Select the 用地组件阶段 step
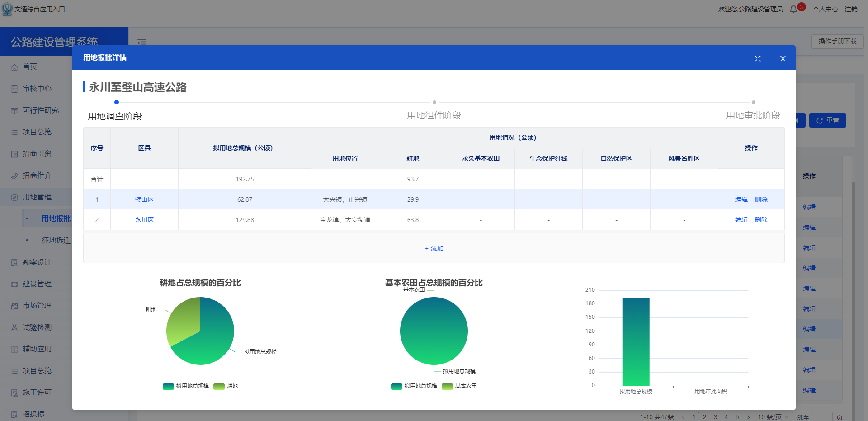Screen dimensions: 868x421 [x=434, y=115]
